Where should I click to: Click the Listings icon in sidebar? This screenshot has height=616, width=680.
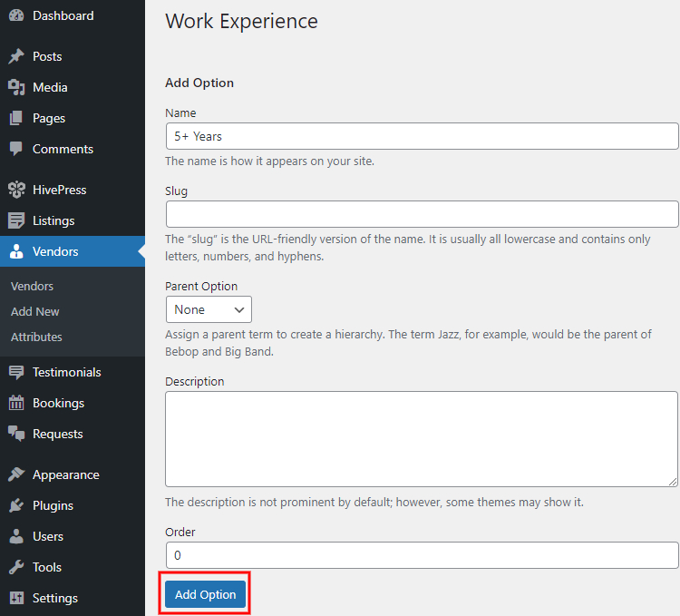click(x=16, y=220)
